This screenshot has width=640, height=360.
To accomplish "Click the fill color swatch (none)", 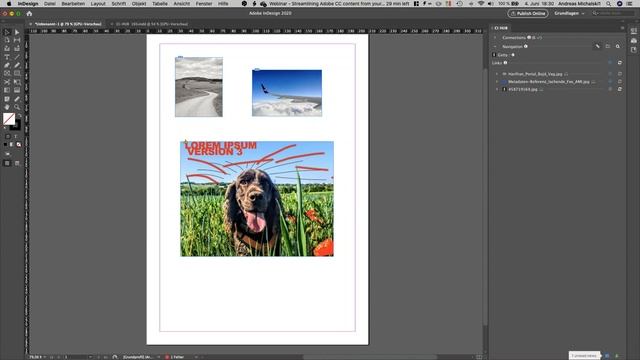I will [9, 119].
